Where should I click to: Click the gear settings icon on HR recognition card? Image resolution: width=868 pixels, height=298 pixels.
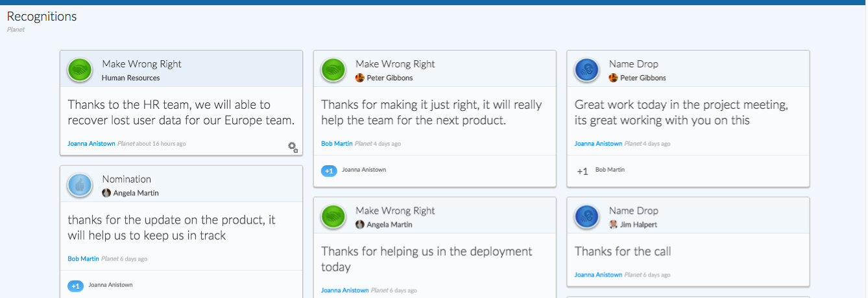pos(293,147)
